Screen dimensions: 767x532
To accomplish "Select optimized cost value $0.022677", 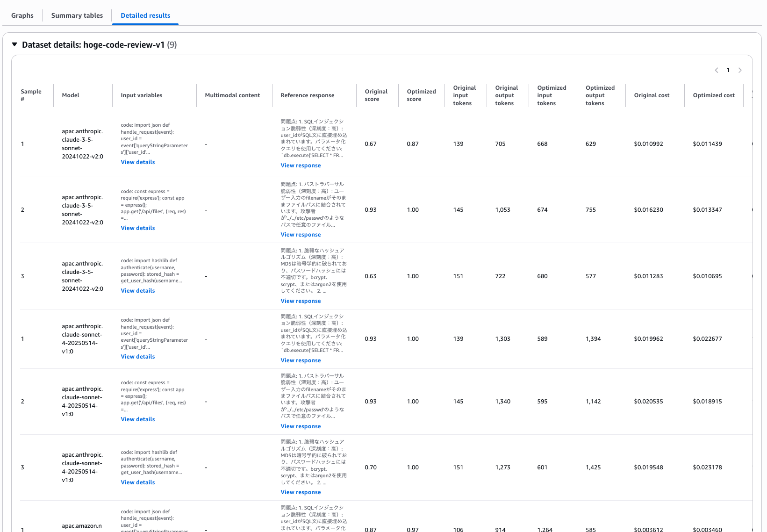I will (x=707, y=339).
